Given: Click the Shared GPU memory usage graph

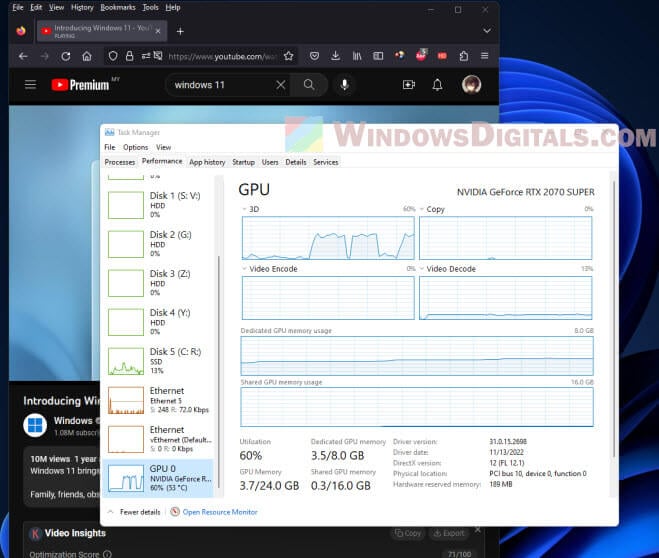Looking at the screenshot, I should (417, 407).
